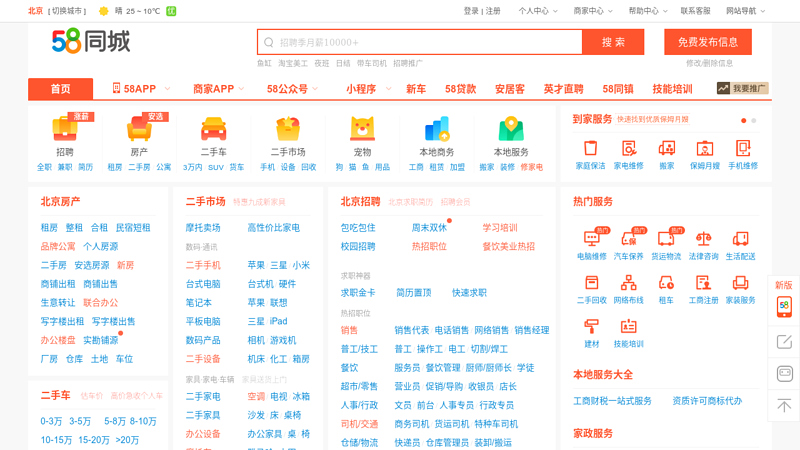
Task: Open the 新车 nav item
Action: click(x=416, y=89)
